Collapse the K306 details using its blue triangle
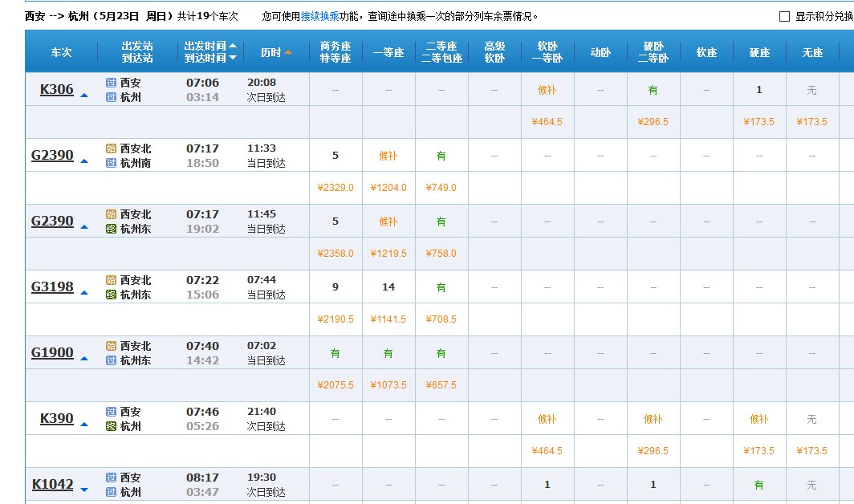 [x=86, y=93]
